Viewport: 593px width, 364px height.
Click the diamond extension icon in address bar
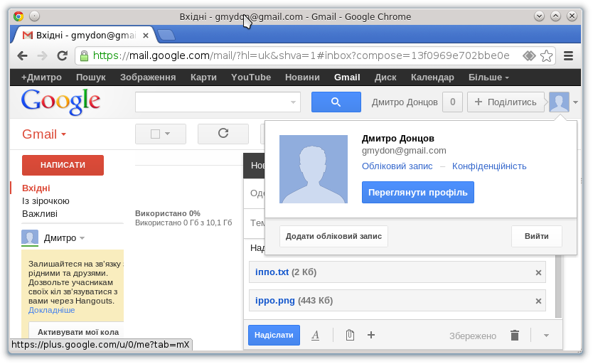pyautogui.click(x=529, y=56)
